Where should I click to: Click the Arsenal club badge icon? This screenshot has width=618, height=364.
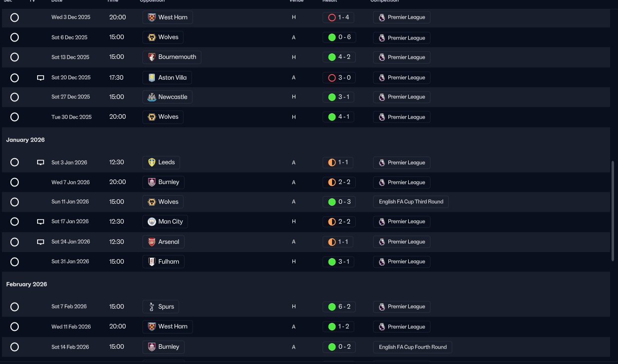(x=152, y=242)
